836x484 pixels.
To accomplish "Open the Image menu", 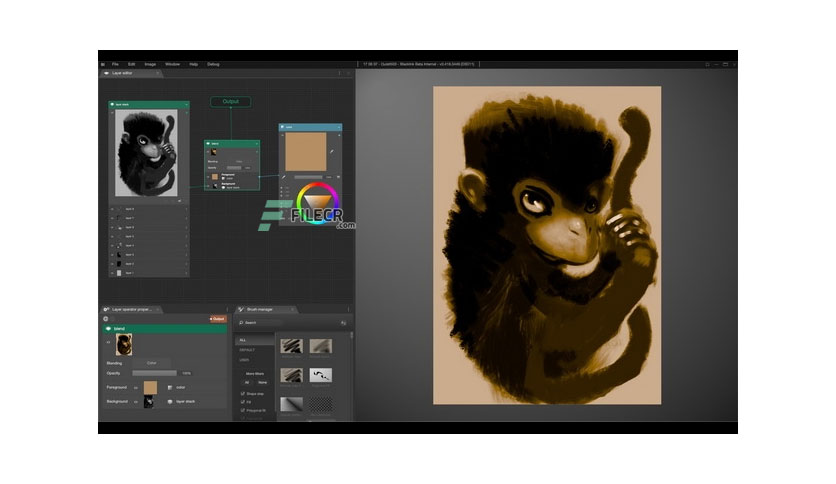I will [x=150, y=64].
